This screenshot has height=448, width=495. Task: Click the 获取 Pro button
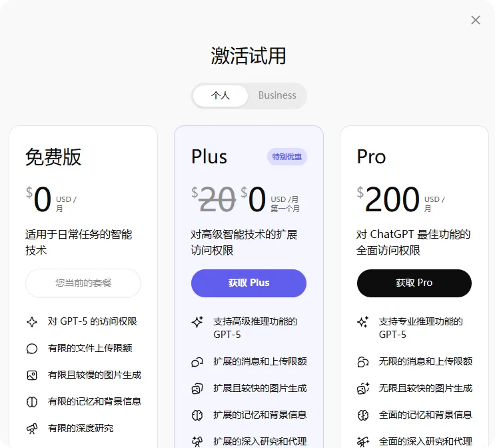[x=414, y=283]
